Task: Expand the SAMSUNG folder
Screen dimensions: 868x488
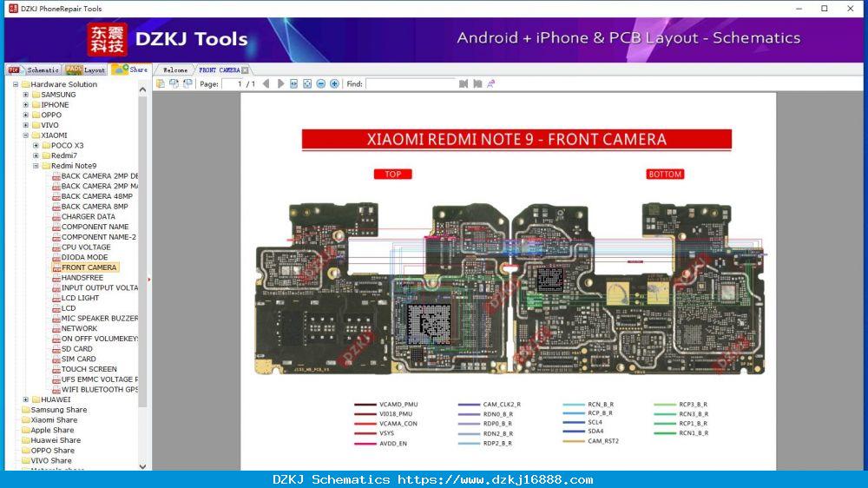Action: point(25,95)
